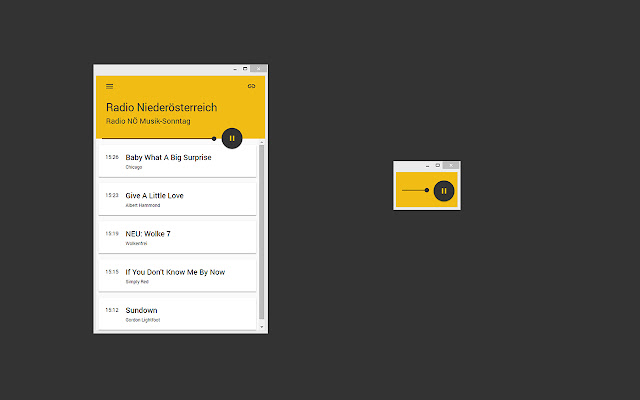Close the mini player window

(x=451, y=165)
